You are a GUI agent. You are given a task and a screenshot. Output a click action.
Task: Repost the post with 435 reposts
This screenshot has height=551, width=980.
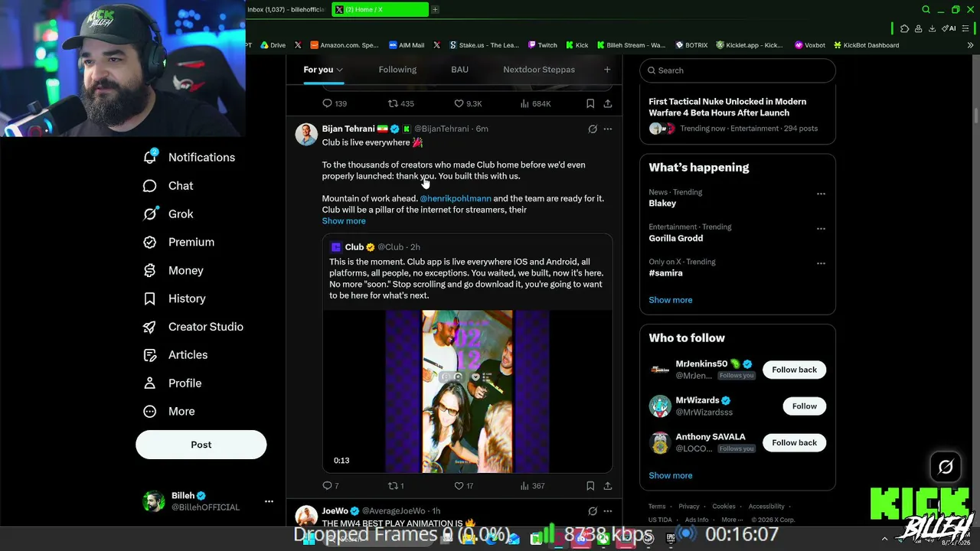pos(400,103)
